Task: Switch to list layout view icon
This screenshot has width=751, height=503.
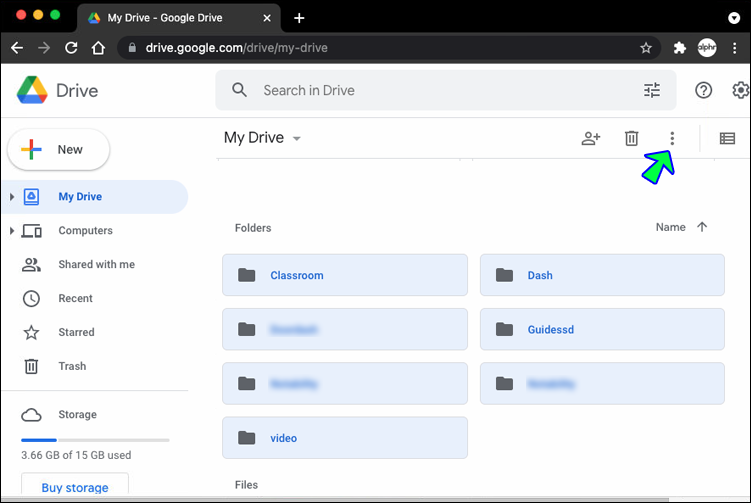Action: click(x=727, y=139)
